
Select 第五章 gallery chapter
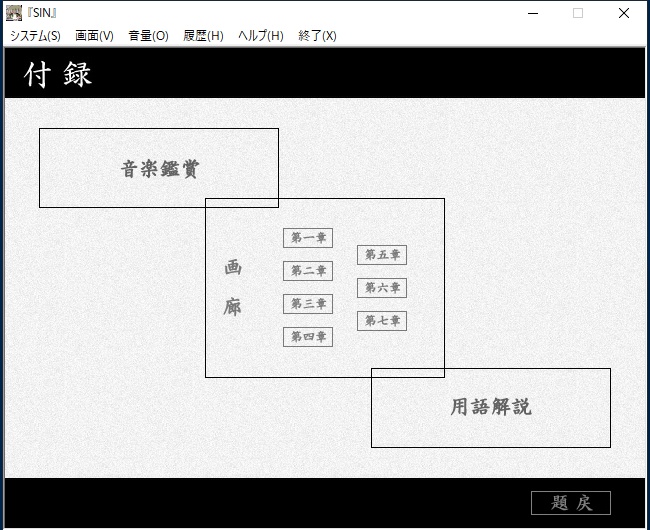pos(382,255)
